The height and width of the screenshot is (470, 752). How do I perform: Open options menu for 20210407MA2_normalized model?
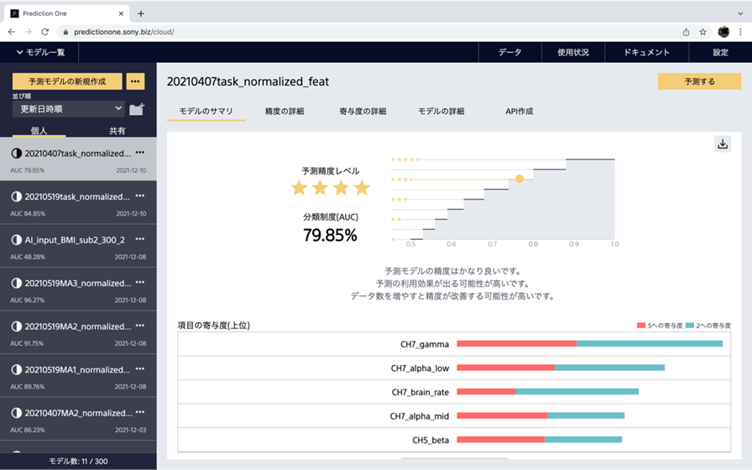pyautogui.click(x=140, y=412)
